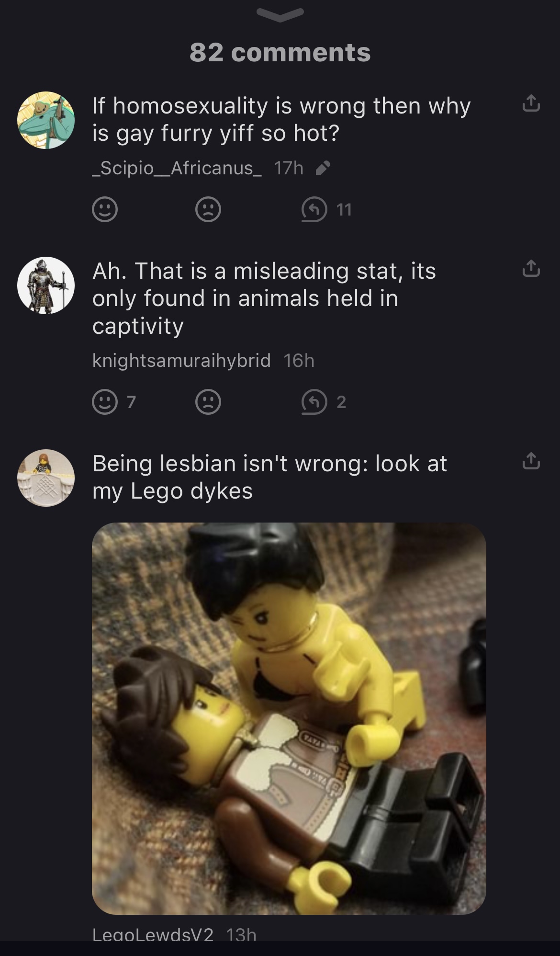Upvote smiley with 7 on knightsamuraihybrid comment
Image resolution: width=560 pixels, height=956 pixels.
[114, 402]
